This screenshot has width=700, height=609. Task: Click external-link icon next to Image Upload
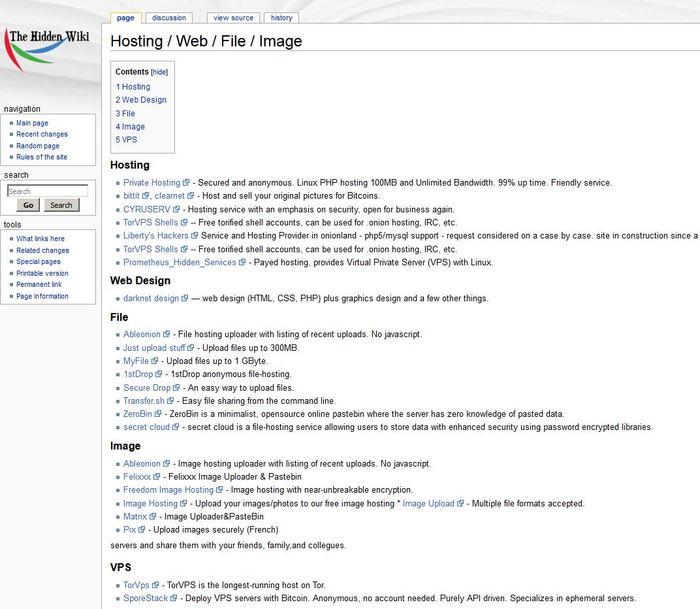(x=460, y=503)
